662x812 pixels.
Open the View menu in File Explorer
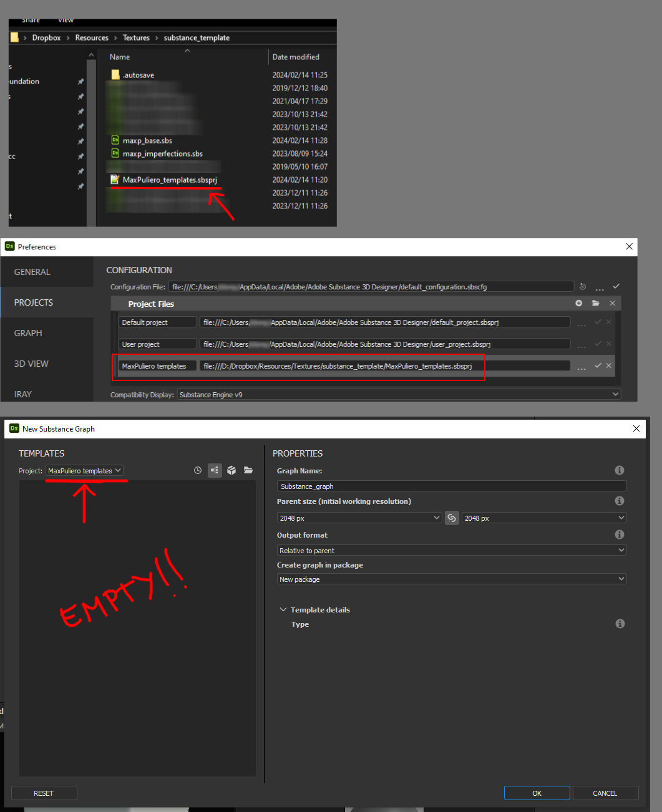(x=65, y=19)
